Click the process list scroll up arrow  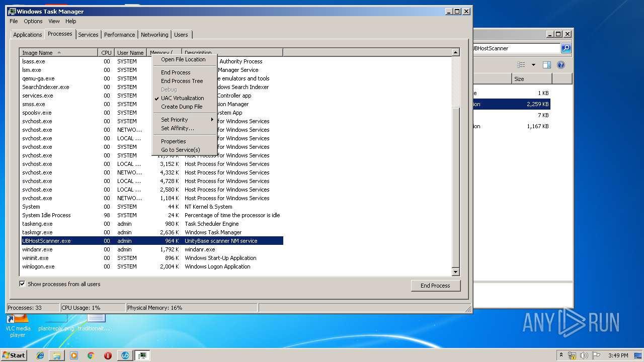[455, 53]
